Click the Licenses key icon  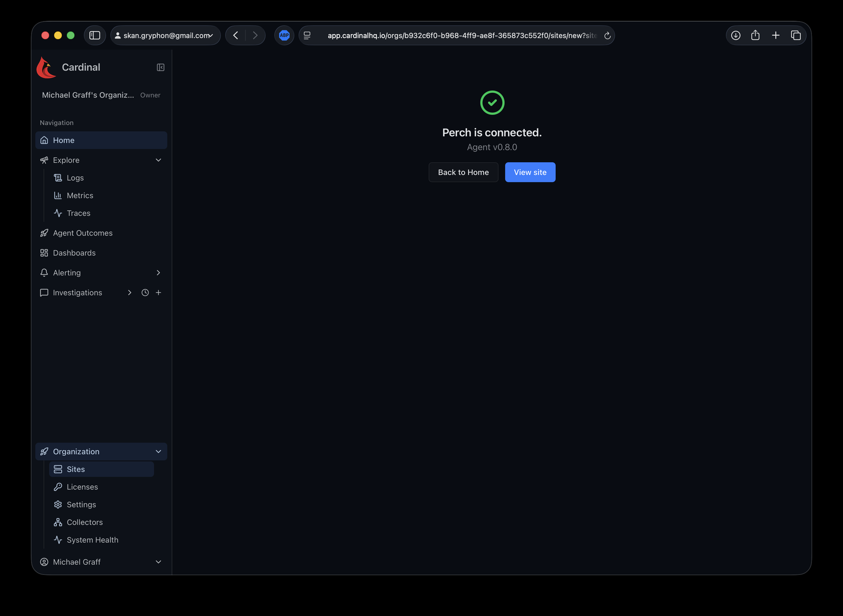(58, 487)
